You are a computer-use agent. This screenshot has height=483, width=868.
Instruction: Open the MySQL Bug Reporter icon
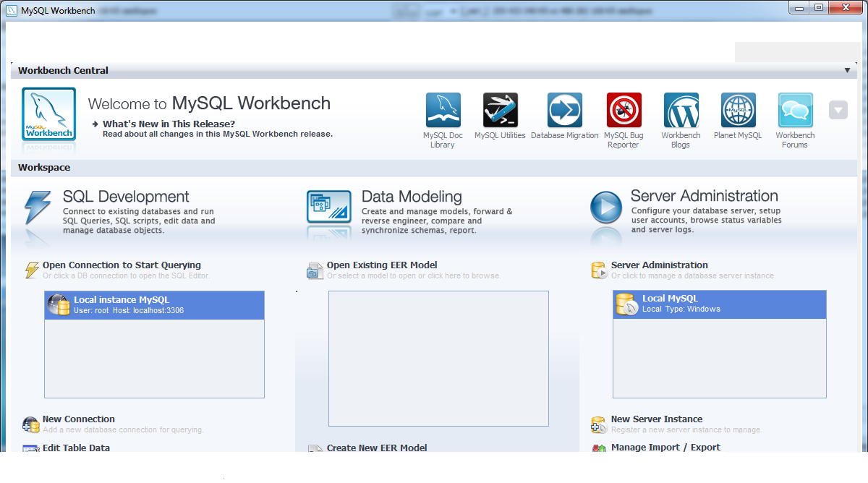[624, 111]
